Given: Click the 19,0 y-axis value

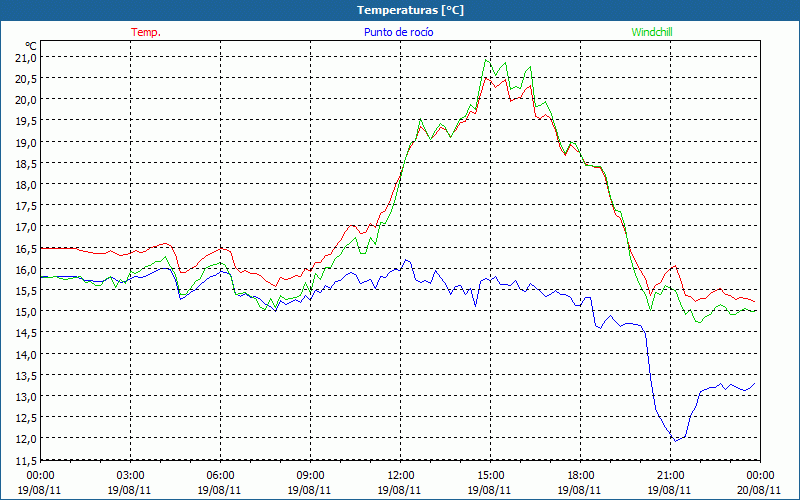Looking at the screenshot, I should [x=27, y=142].
